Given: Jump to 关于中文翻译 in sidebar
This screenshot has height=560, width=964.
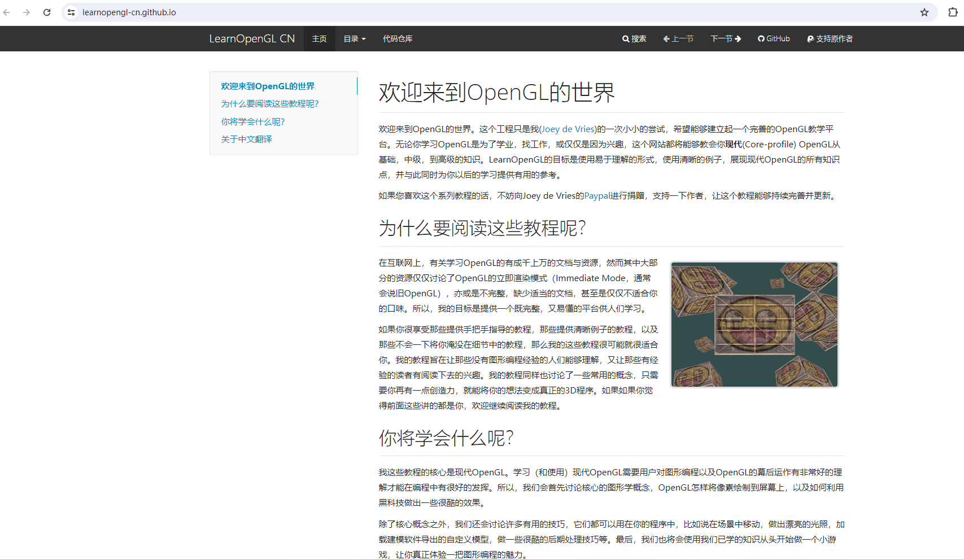Looking at the screenshot, I should pos(246,139).
